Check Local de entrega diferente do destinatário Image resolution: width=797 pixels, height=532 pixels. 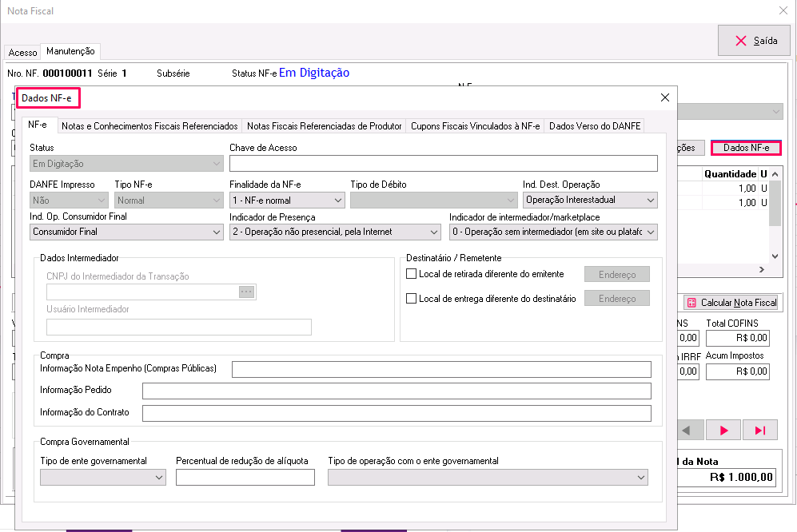point(412,299)
